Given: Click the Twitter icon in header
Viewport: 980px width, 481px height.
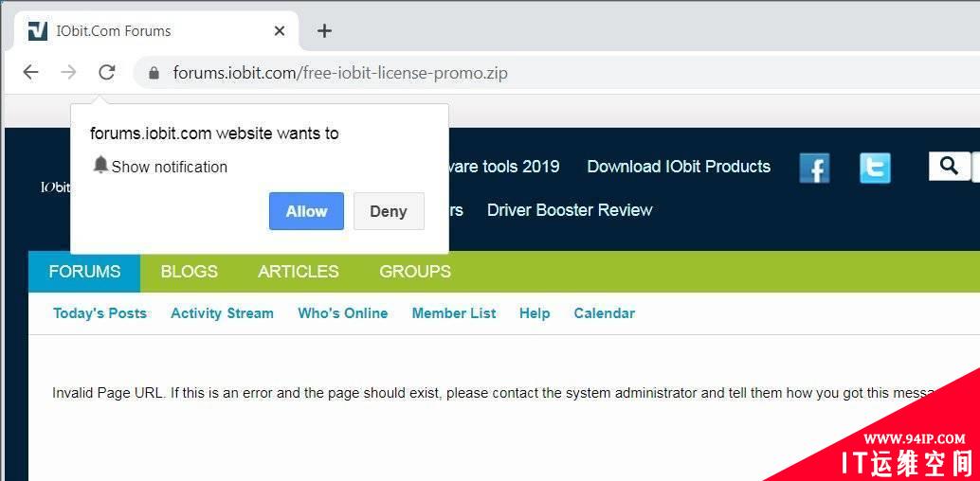Looking at the screenshot, I should pyautogui.click(x=875, y=168).
